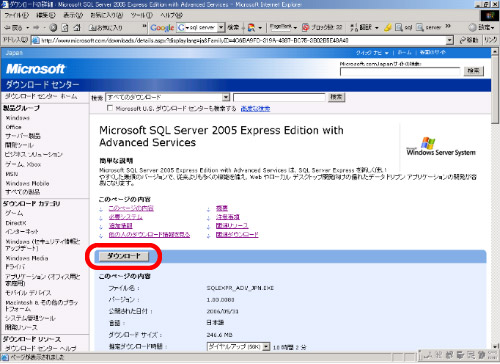Open the 開発ツール sidebar link
This screenshot has width=500, height=364.
click(19, 145)
